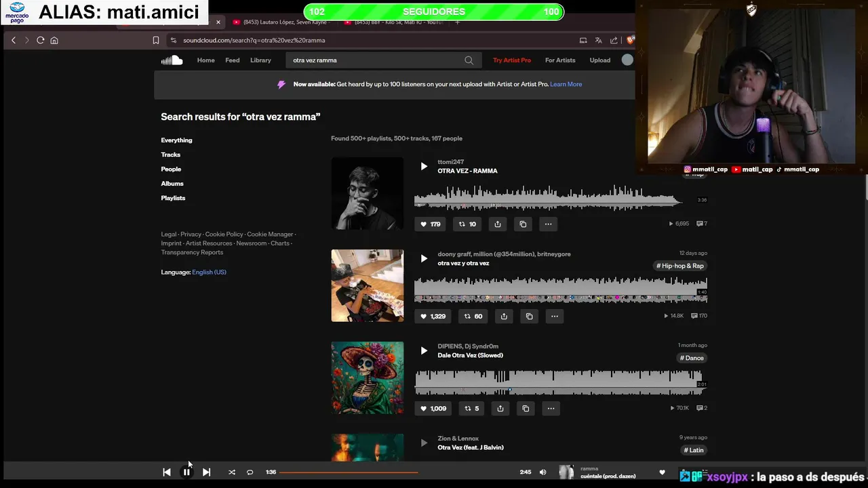This screenshot has height=488, width=868.
Task: Pause the currently playing track
Action: (x=186, y=472)
